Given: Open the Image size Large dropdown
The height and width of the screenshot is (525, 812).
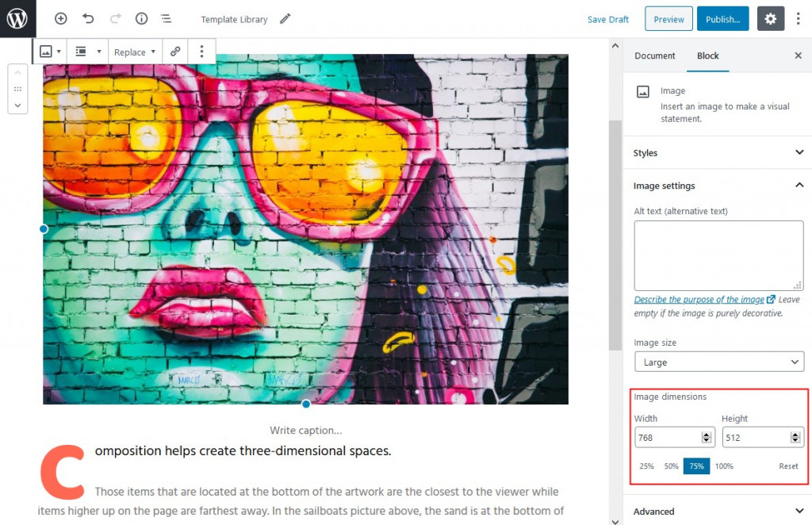Looking at the screenshot, I should coord(718,362).
